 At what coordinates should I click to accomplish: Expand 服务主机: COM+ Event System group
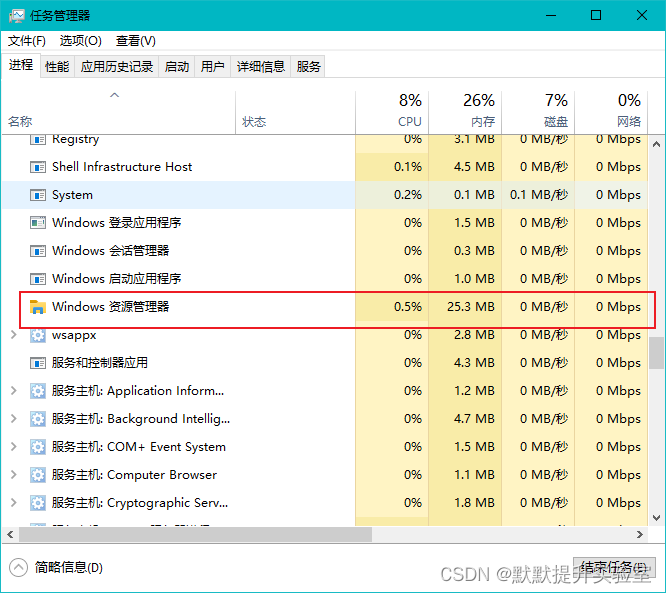tap(14, 446)
